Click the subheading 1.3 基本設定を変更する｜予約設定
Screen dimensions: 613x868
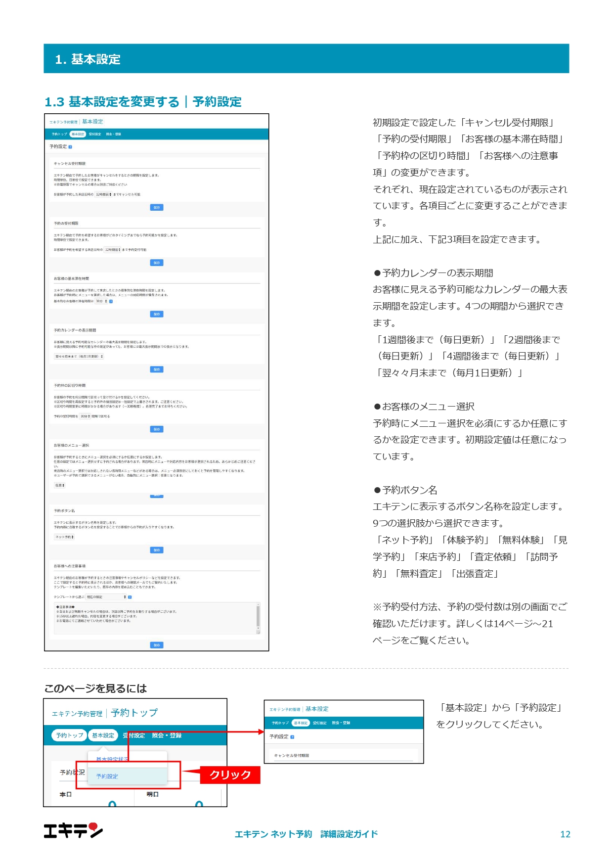click(143, 102)
